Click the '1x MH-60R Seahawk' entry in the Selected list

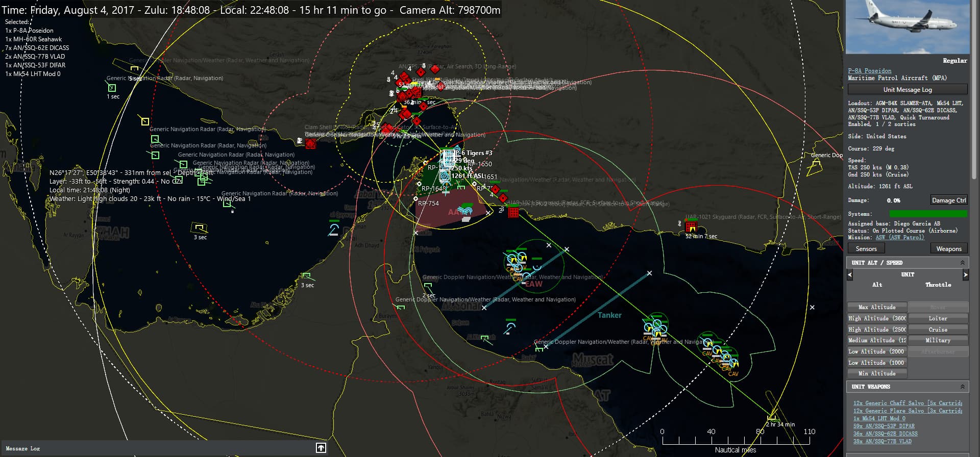click(34, 39)
